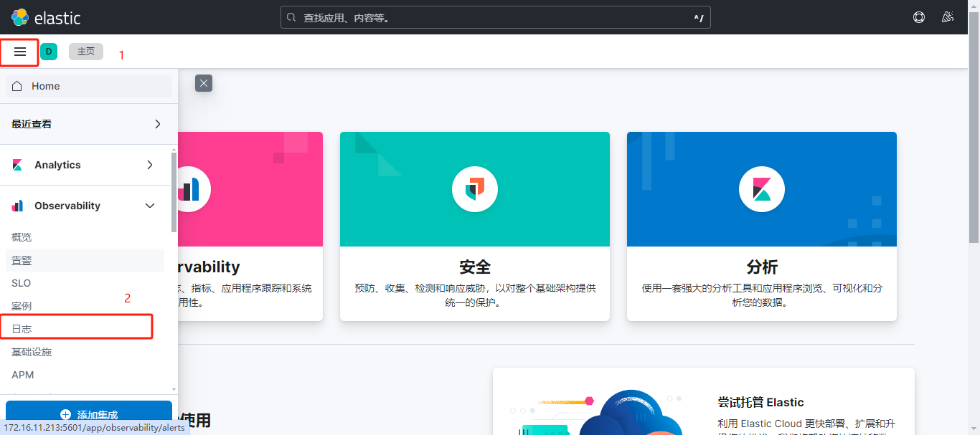Open the 安全 solution card
This screenshot has height=435, width=980.
[x=475, y=226]
